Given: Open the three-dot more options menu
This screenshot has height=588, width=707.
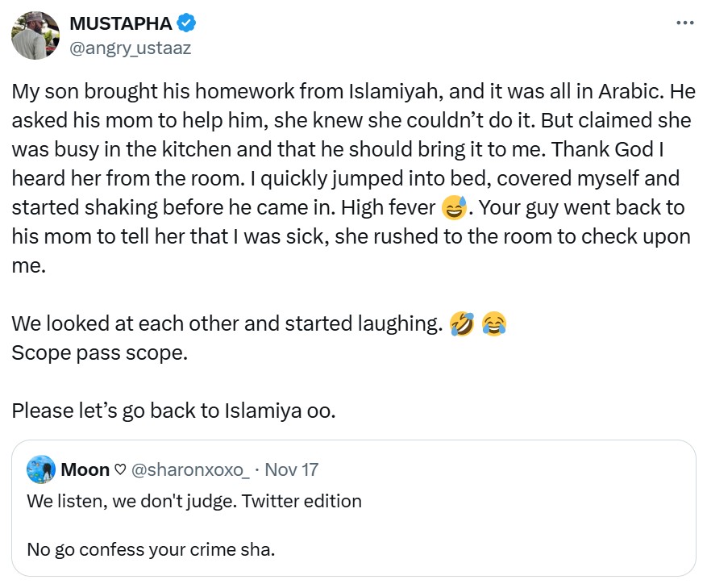Looking at the screenshot, I should [684, 23].
